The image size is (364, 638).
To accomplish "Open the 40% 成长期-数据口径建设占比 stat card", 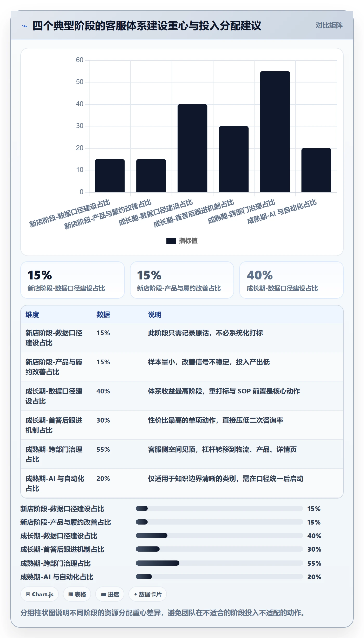I will [x=291, y=280].
